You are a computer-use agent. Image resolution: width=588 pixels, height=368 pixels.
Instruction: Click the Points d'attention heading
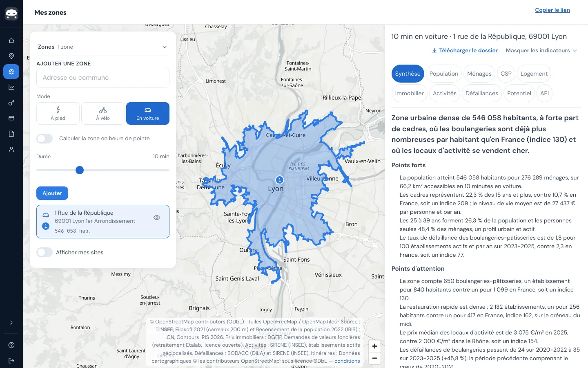coord(418,269)
